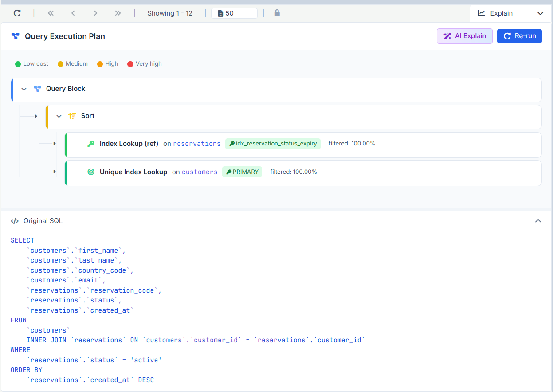Viewport: 553px width, 392px height.
Task: Click the ORDER BY keyword
Action: [26, 370]
